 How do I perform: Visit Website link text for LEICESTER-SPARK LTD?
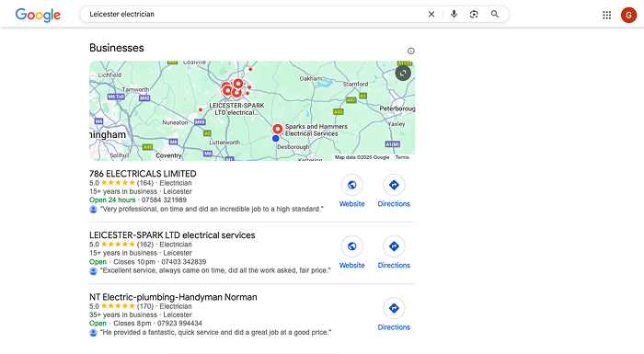coord(352,266)
